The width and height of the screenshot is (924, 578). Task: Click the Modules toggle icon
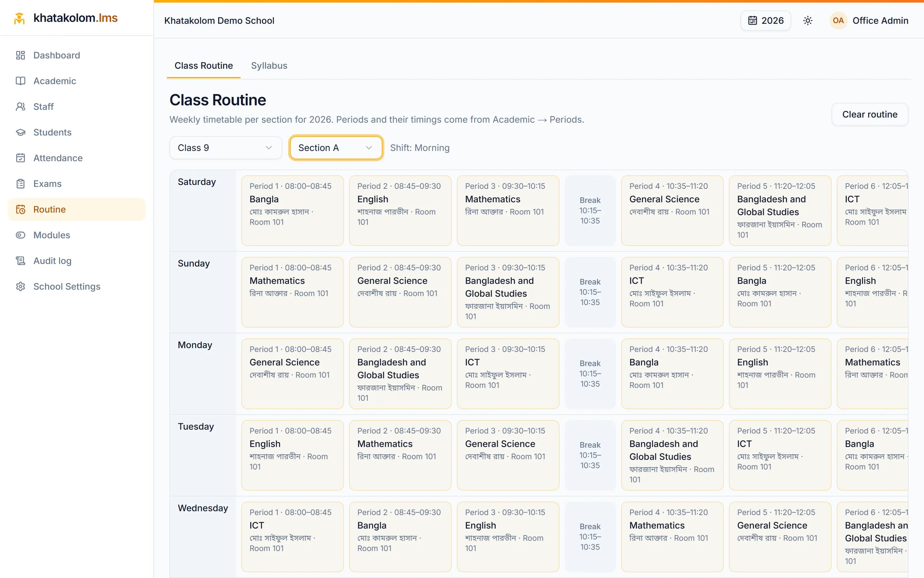coord(20,235)
